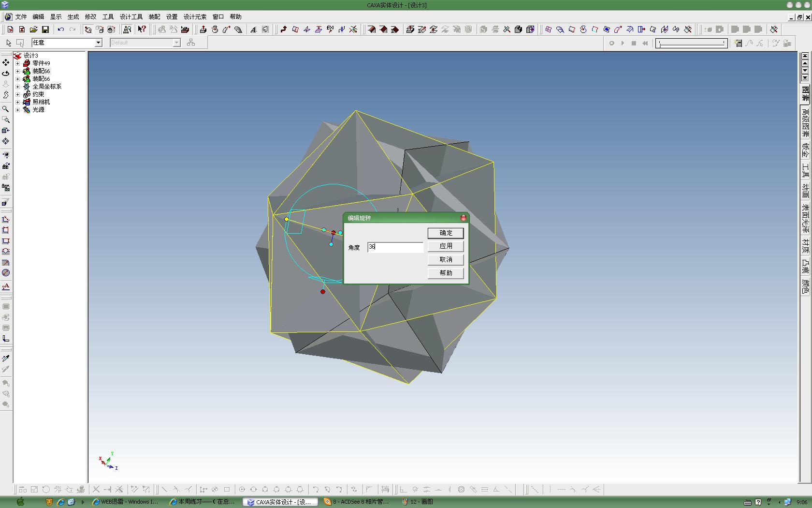Select 光源 in the design tree
The width and height of the screenshot is (812, 508).
(38, 110)
